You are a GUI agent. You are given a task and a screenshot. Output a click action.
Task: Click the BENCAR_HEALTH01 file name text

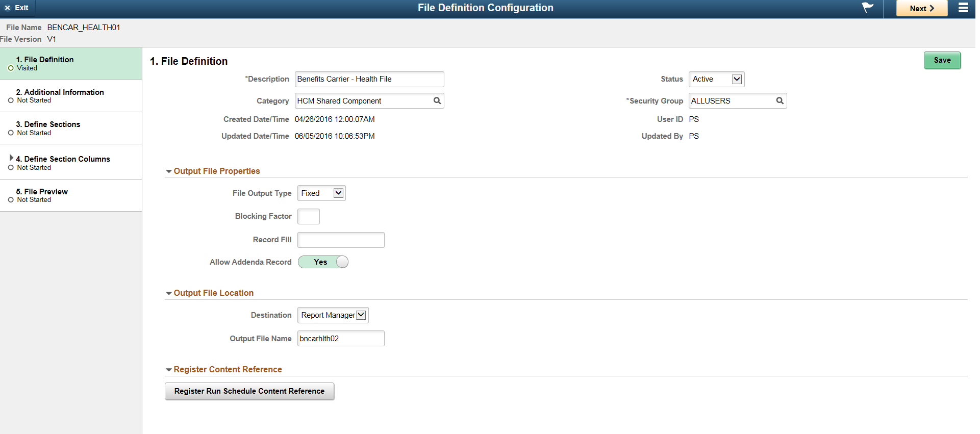[x=84, y=28]
